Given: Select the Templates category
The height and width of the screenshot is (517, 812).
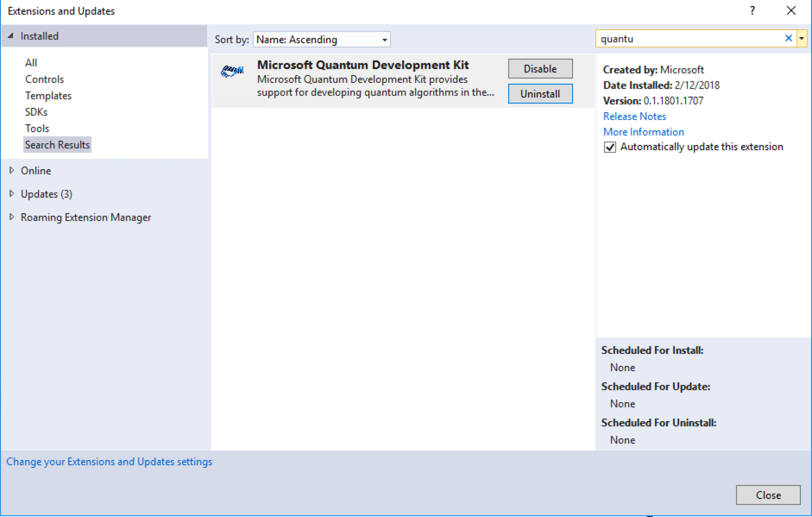Looking at the screenshot, I should pyautogui.click(x=48, y=95).
